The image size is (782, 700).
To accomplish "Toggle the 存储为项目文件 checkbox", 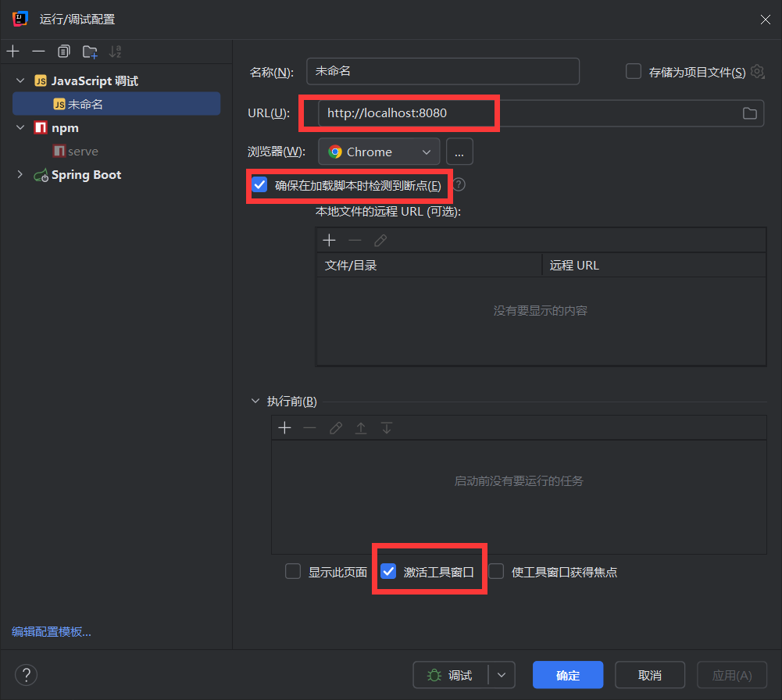I will [x=634, y=71].
